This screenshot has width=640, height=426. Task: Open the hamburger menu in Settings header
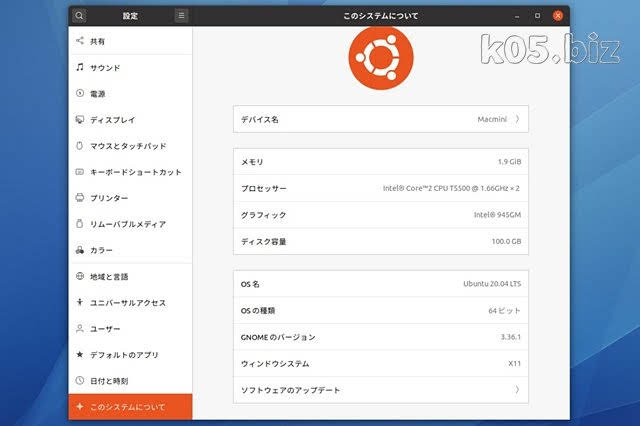tap(181, 16)
